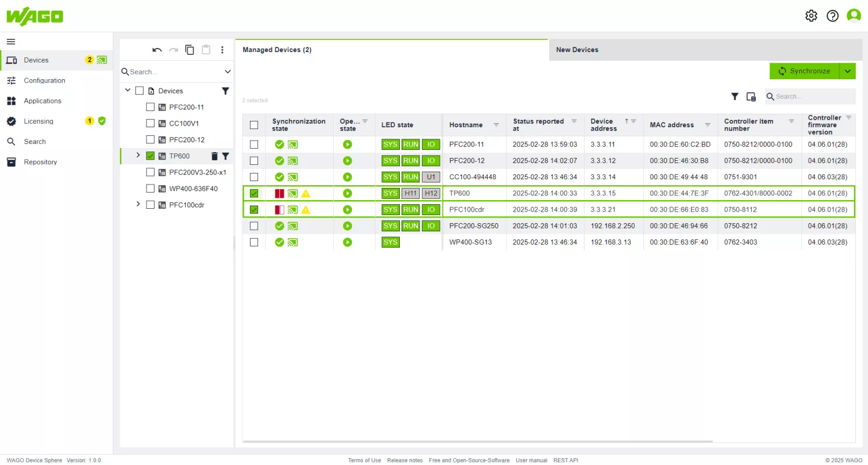Delete the TP600 tree item via trash icon
The image size is (868, 465).
coord(214,156)
